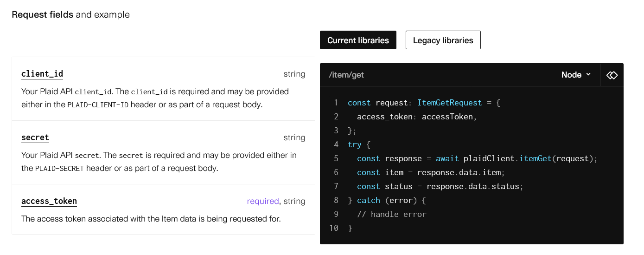The height and width of the screenshot is (255, 644).
Task: Click the client_id field name link
Action: [x=42, y=74]
